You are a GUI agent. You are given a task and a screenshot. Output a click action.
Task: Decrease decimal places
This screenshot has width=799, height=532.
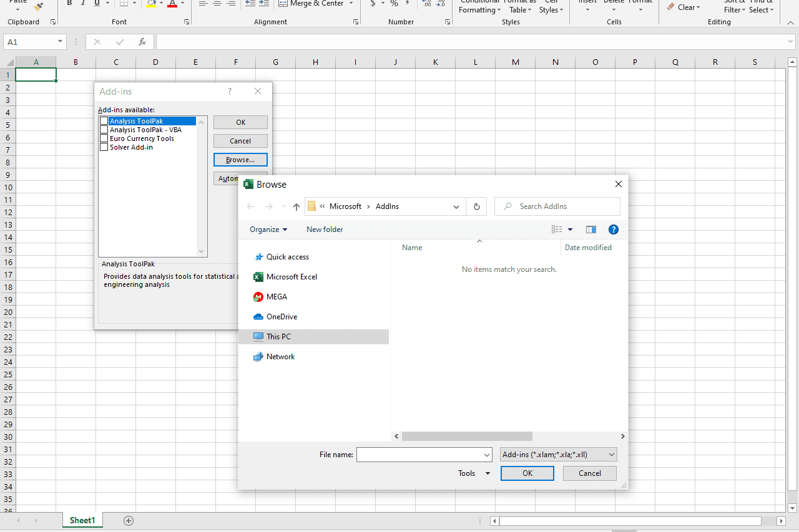[x=441, y=4]
